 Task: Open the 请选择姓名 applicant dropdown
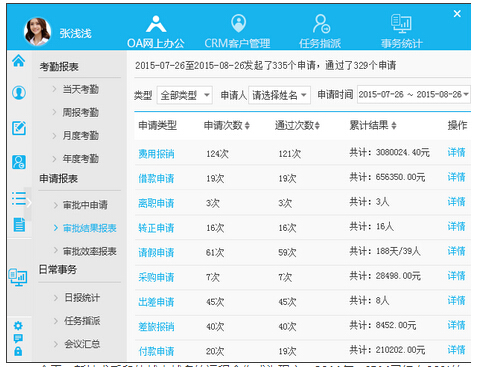coord(279,95)
